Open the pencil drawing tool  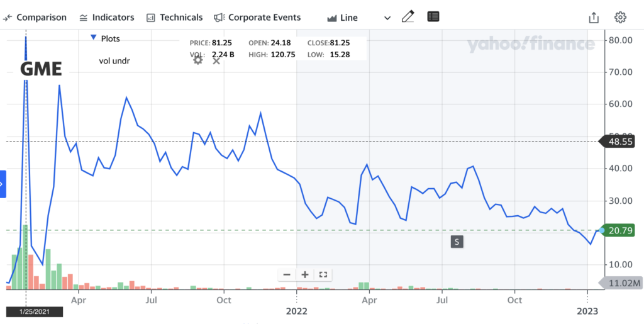[x=408, y=17]
